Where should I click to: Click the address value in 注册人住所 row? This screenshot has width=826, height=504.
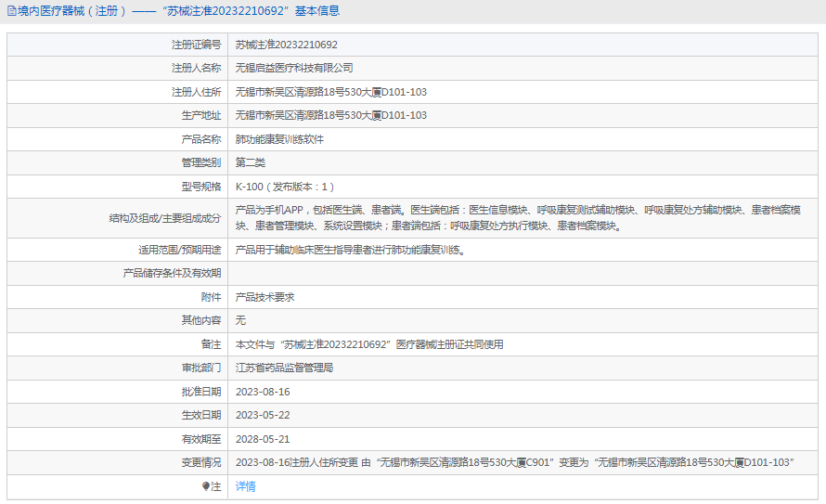point(330,92)
